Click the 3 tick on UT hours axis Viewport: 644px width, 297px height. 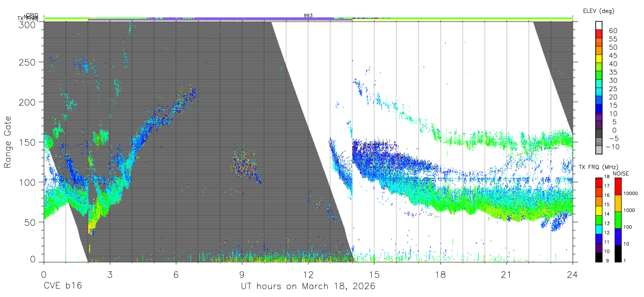coord(110,274)
